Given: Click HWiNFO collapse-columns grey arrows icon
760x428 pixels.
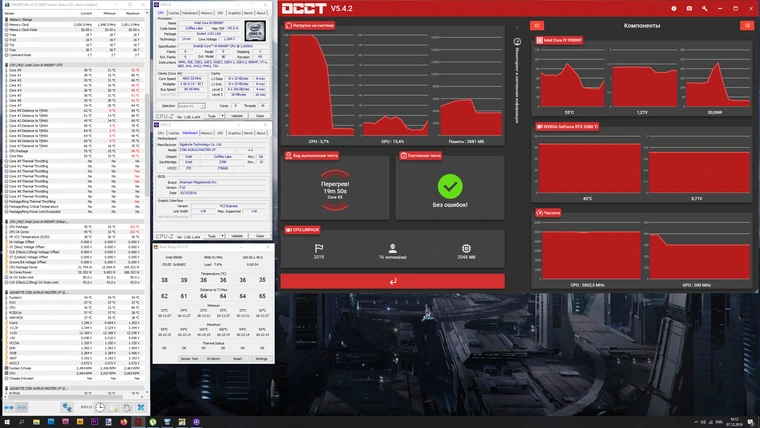Looking at the screenshot, I should (x=22, y=407).
